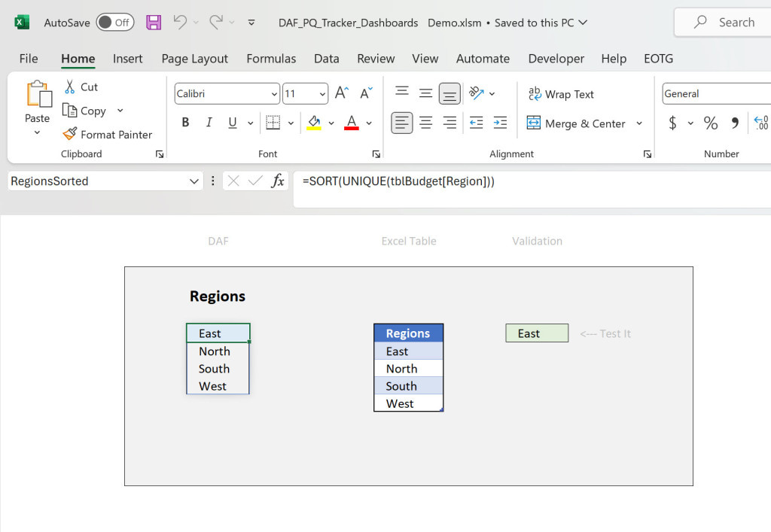Click Percent Style icon
Viewport: 771px width, 532px height.
[711, 123]
